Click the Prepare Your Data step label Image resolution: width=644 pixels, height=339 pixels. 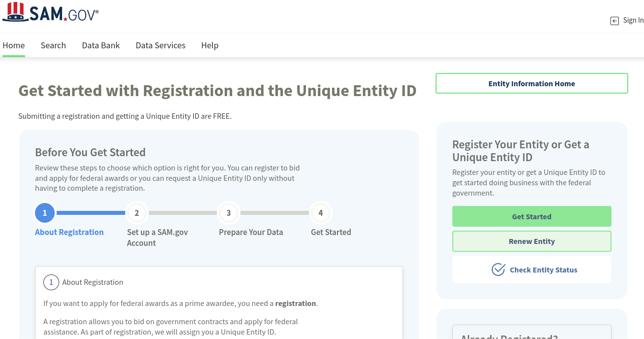pos(251,232)
